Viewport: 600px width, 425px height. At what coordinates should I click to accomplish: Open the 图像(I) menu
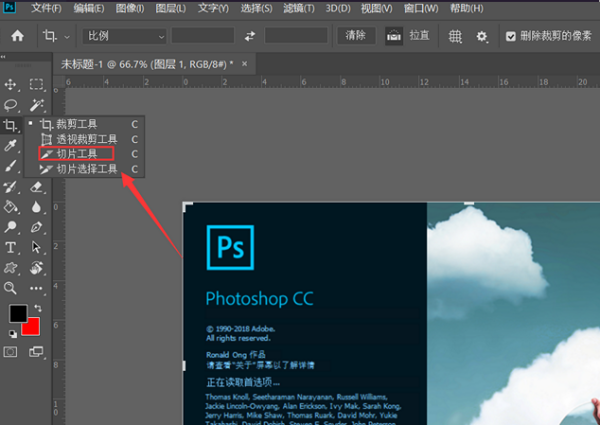[130, 8]
